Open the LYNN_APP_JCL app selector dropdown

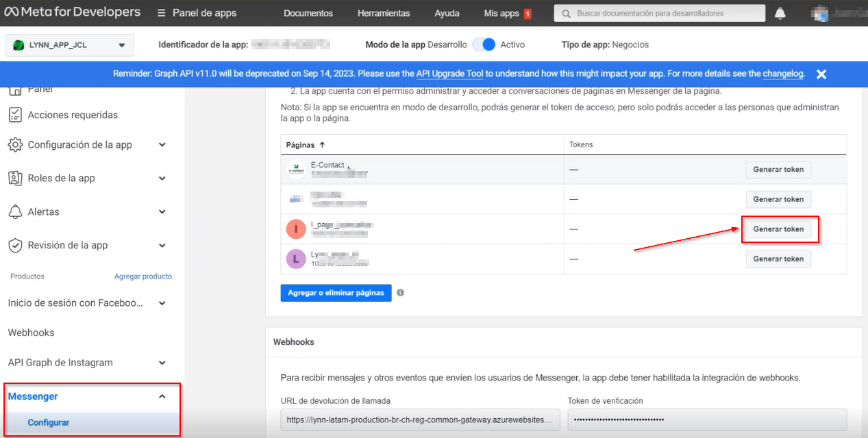pos(69,45)
